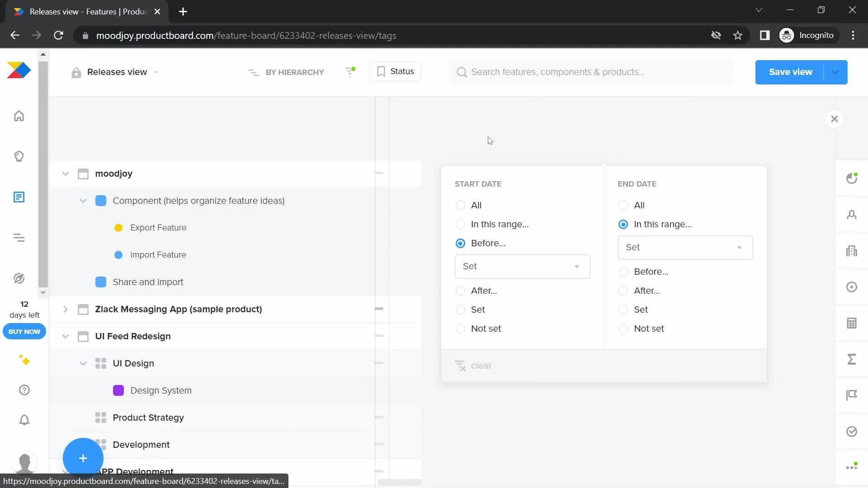
Task: Select End Date Not set option
Action: pyautogui.click(x=623, y=328)
